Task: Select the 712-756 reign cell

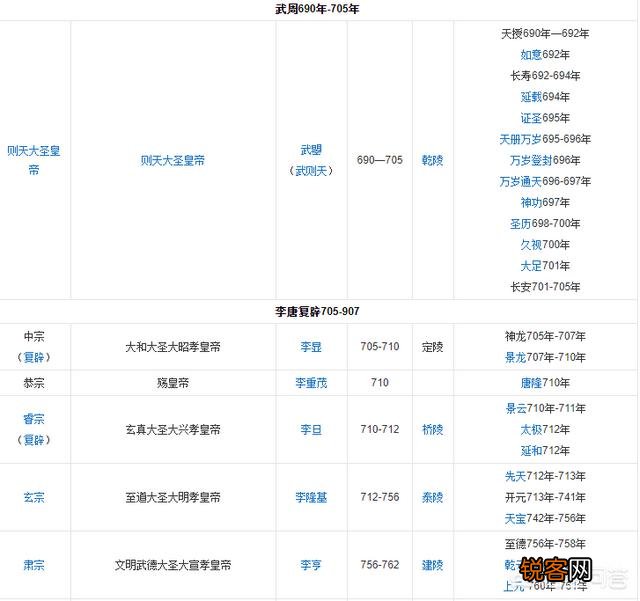Action: [380, 497]
